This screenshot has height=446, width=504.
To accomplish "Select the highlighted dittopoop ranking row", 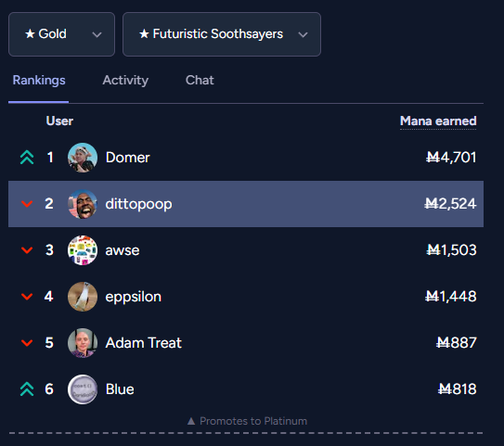I will pyautogui.click(x=246, y=204).
